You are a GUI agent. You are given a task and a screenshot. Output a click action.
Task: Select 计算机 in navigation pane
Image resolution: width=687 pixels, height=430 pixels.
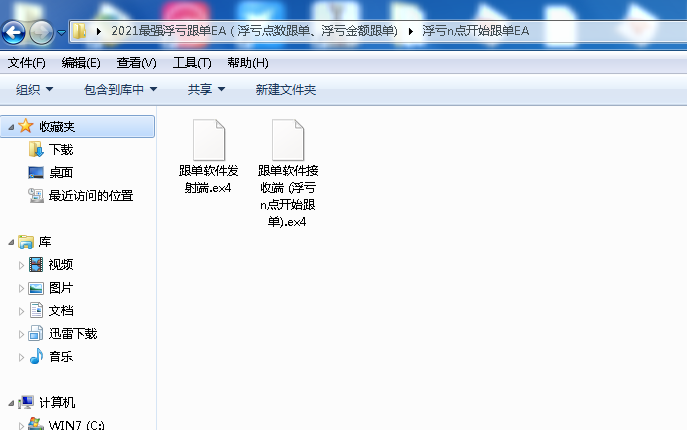pyautogui.click(x=57, y=402)
